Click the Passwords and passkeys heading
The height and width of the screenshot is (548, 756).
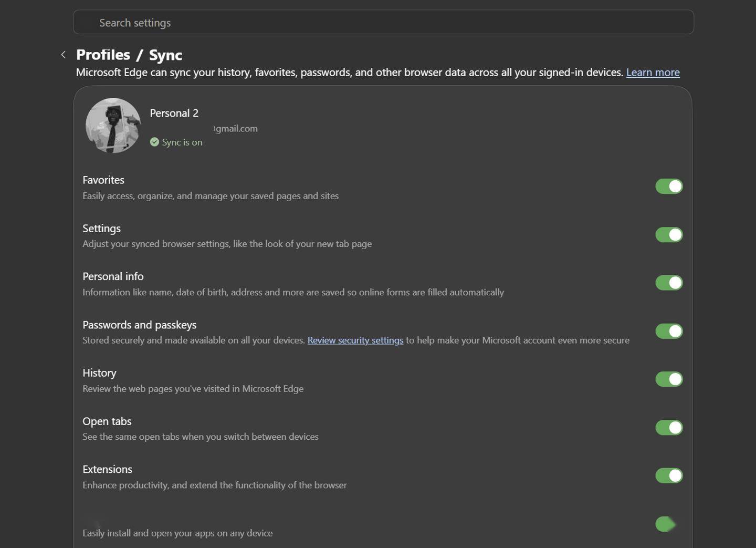[140, 325]
